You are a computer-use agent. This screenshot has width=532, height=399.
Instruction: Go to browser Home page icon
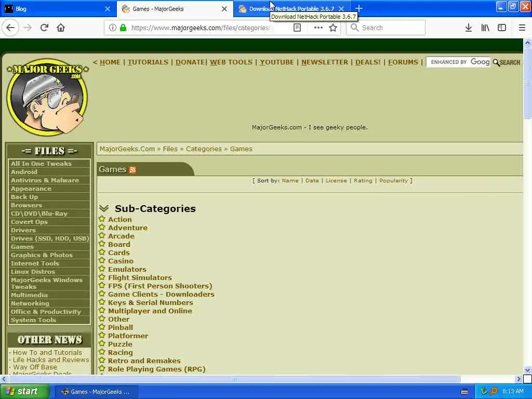click(61, 28)
